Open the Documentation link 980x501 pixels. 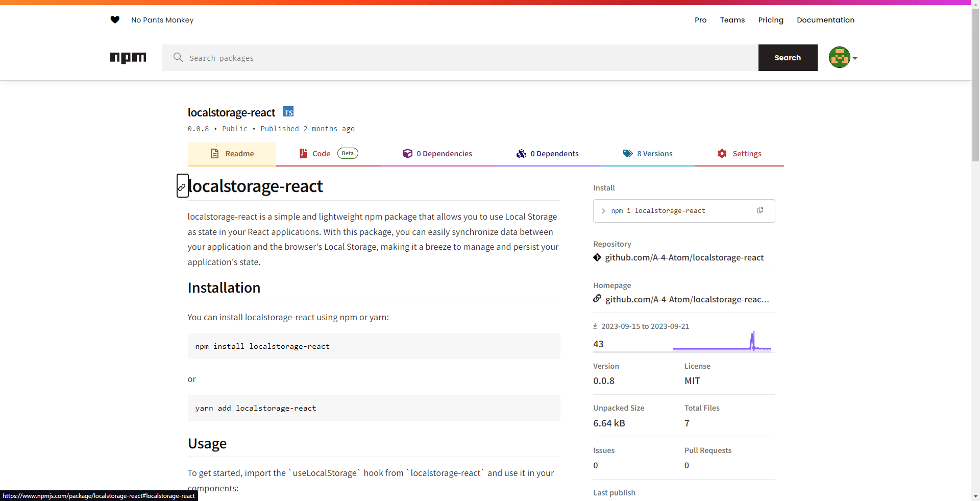[x=825, y=20]
